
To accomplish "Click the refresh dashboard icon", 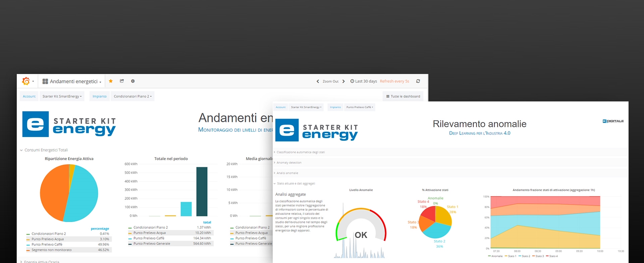I will [418, 81].
